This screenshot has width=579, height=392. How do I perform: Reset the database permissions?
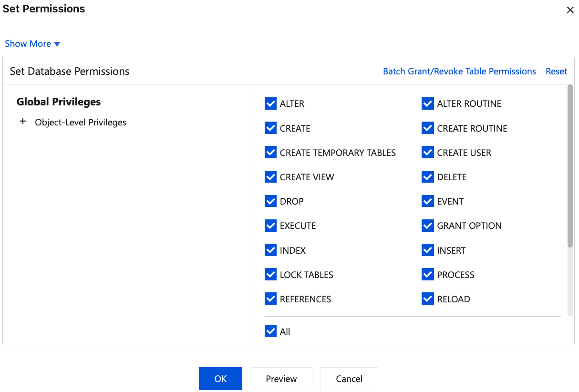coord(556,72)
